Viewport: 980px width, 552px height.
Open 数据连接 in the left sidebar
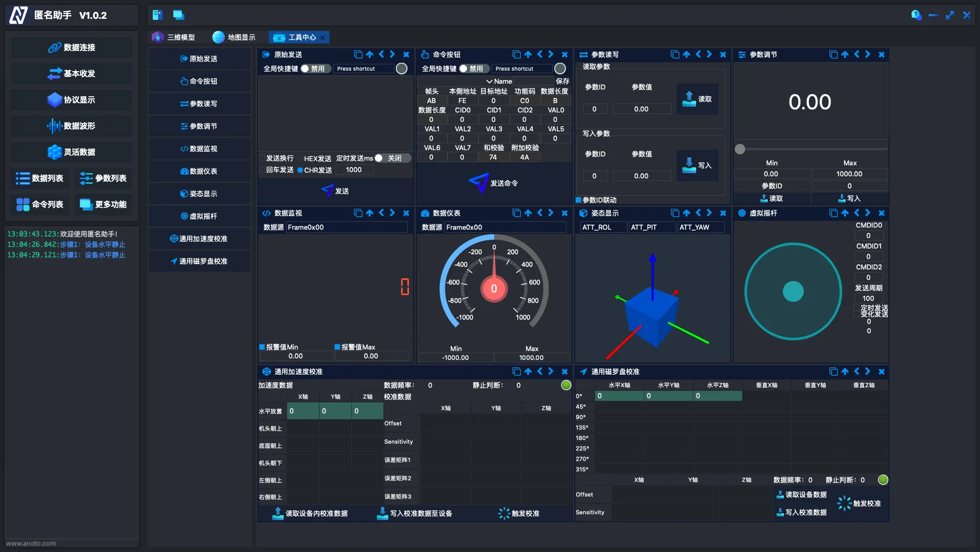coord(72,48)
